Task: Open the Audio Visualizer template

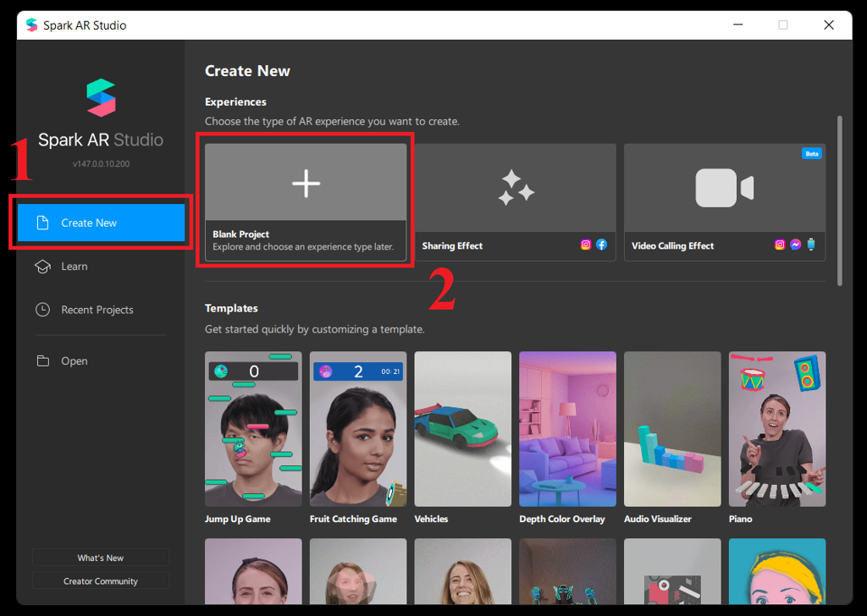Action: (672, 429)
